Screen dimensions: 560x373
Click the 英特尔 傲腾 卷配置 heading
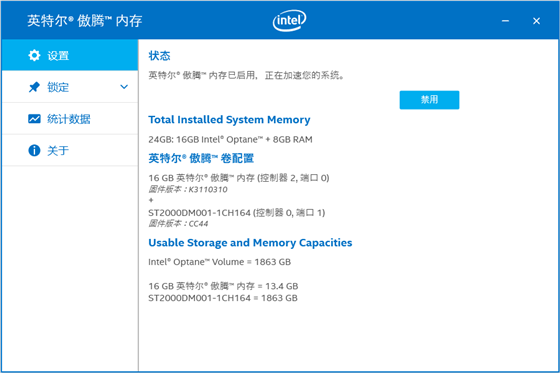click(x=201, y=158)
